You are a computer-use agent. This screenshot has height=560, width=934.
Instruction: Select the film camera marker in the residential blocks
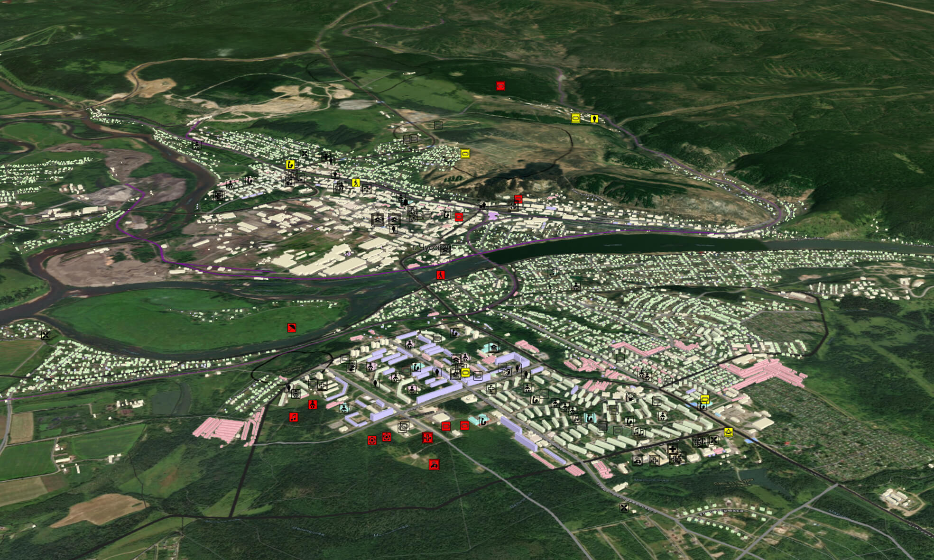click(x=630, y=397)
